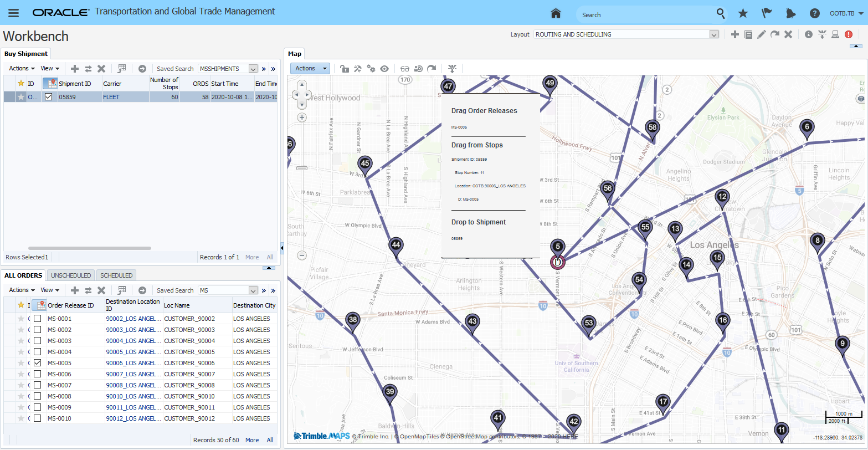Switch to the SCHEDULED orders tab

[116, 275]
